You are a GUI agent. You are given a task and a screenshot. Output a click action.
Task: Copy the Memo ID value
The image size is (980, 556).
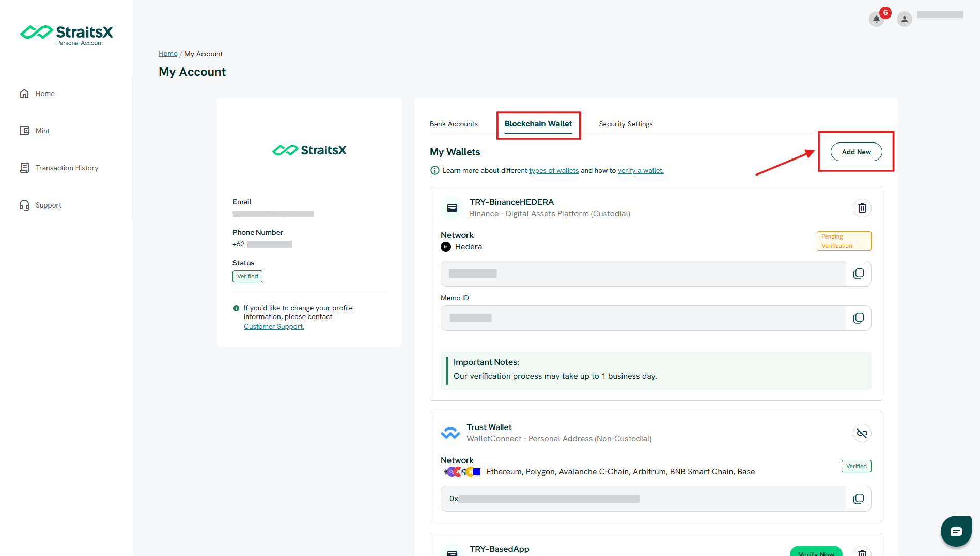click(858, 318)
